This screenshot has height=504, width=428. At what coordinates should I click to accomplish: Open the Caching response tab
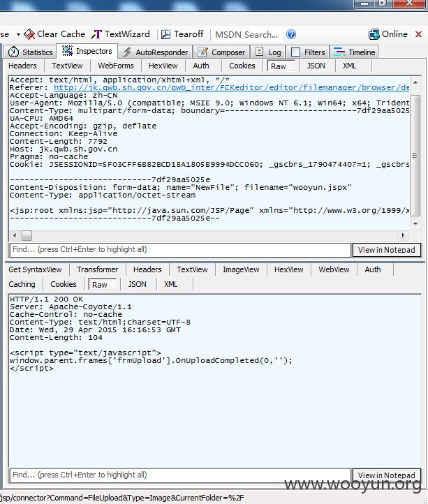[x=22, y=284]
